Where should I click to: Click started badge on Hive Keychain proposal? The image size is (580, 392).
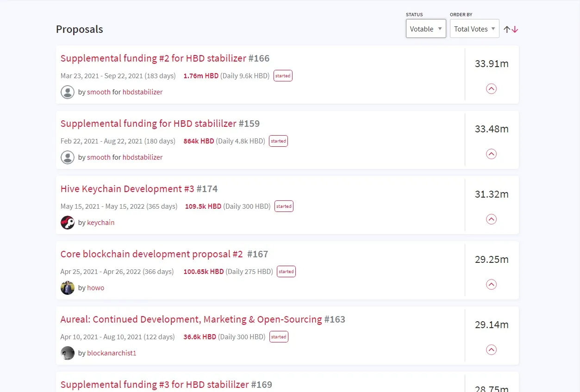click(284, 206)
